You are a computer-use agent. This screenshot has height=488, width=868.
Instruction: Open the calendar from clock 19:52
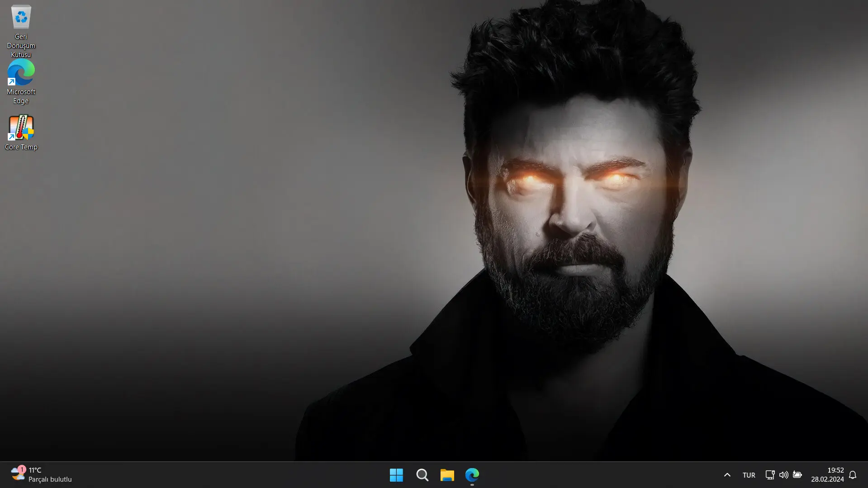click(827, 475)
